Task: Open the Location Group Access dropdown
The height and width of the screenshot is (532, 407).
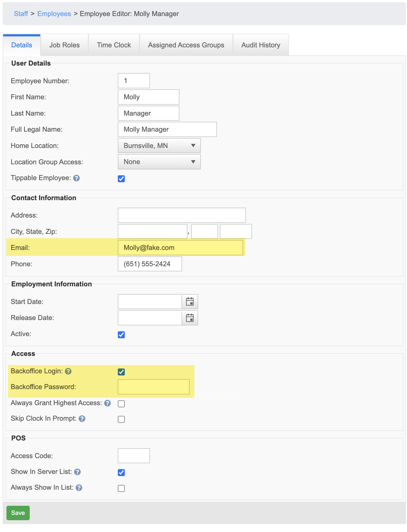Action: [159, 162]
